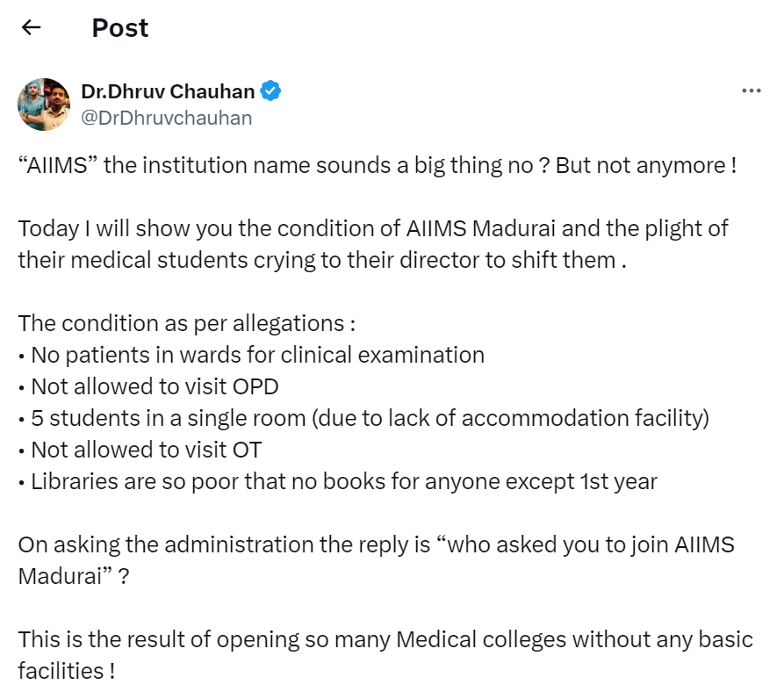Click the "5 students in a single room" bullet
Image resolution: width=784 pixels, height=692 pixels.
363,418
